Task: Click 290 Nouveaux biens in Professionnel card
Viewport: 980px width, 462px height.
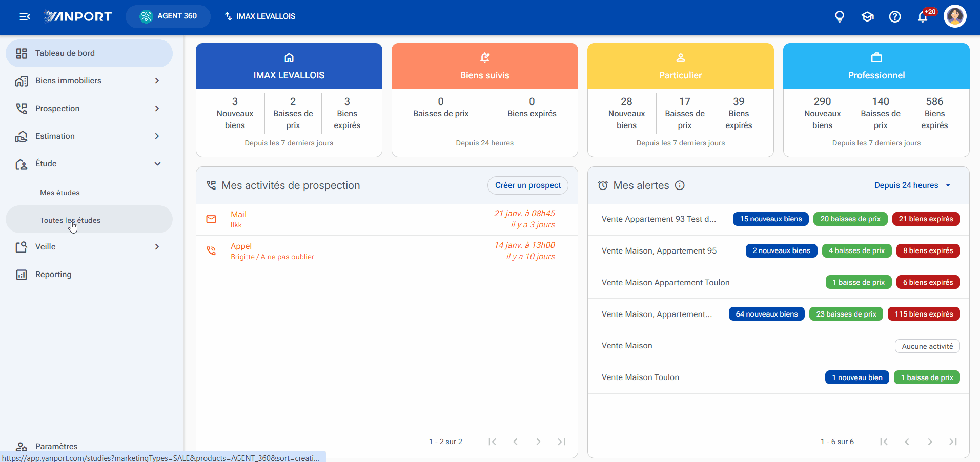Action: tap(822, 113)
